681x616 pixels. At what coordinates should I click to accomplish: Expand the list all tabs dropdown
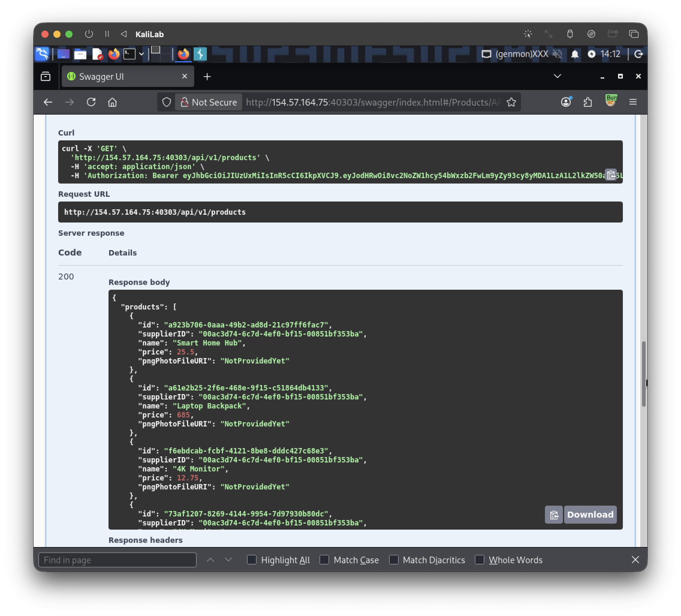[558, 76]
